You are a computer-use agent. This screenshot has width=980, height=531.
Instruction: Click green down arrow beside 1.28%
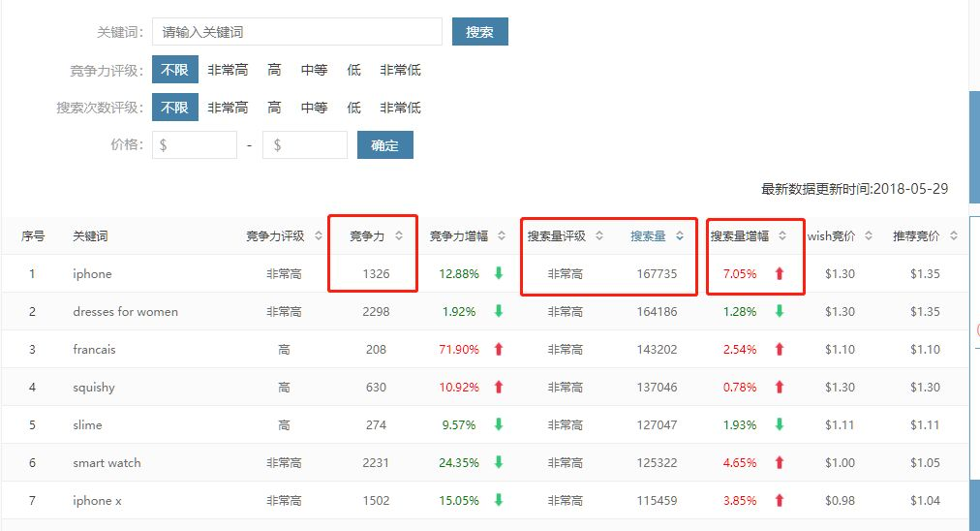(x=780, y=311)
